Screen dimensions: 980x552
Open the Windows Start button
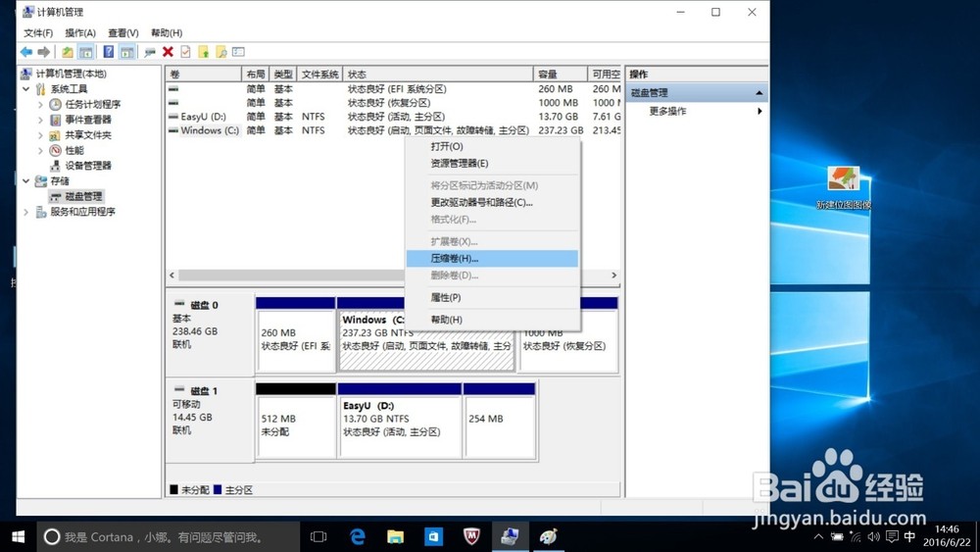pyautogui.click(x=18, y=537)
